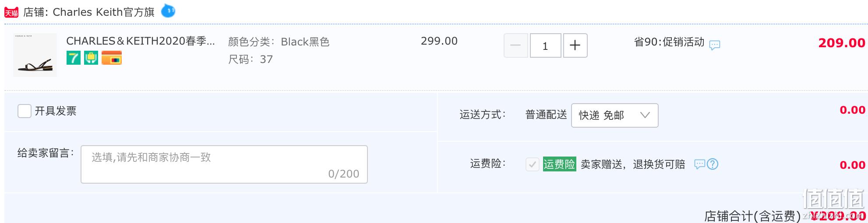
Task: Click the green 7-day return badge
Action: (74, 58)
